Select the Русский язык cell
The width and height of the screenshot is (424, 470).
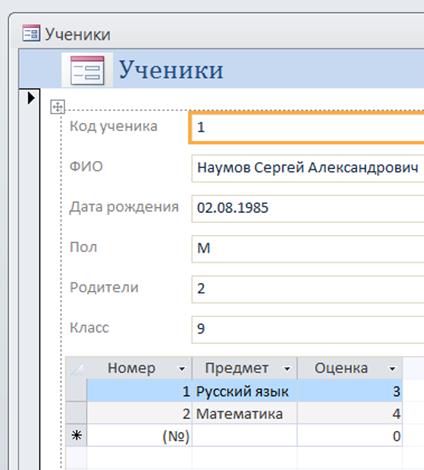pos(245,391)
